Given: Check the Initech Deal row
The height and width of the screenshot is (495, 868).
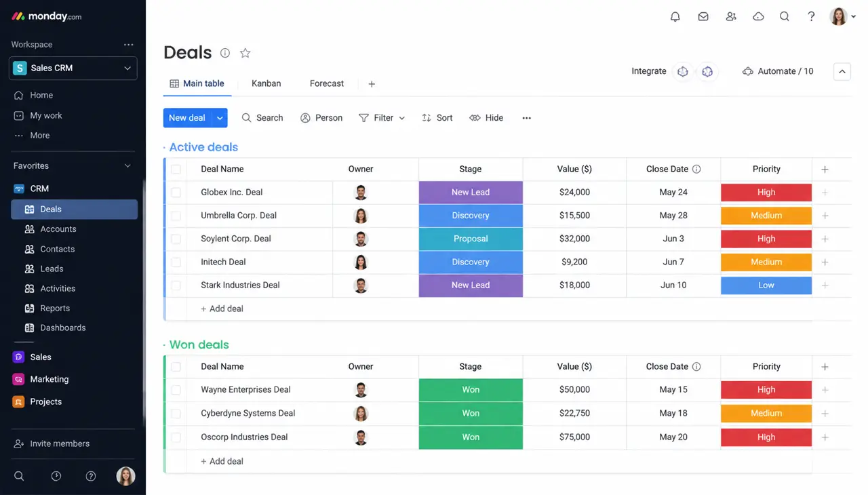Looking at the screenshot, I should pos(176,262).
